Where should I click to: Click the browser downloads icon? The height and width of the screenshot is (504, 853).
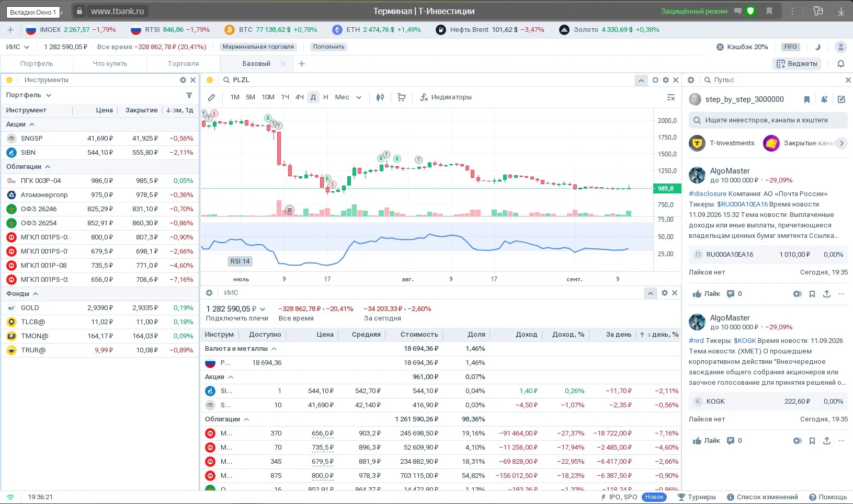point(841,11)
